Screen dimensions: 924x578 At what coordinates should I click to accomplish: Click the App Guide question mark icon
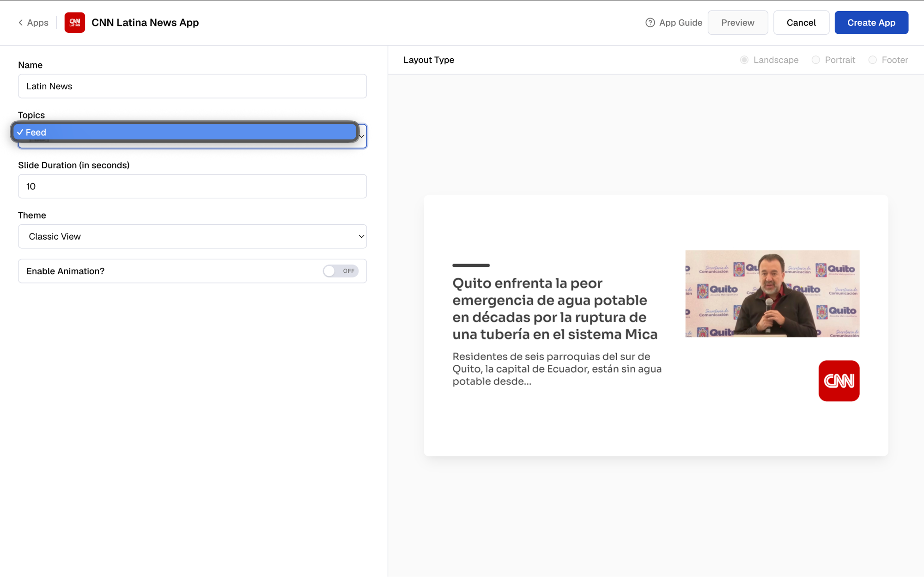650,23
